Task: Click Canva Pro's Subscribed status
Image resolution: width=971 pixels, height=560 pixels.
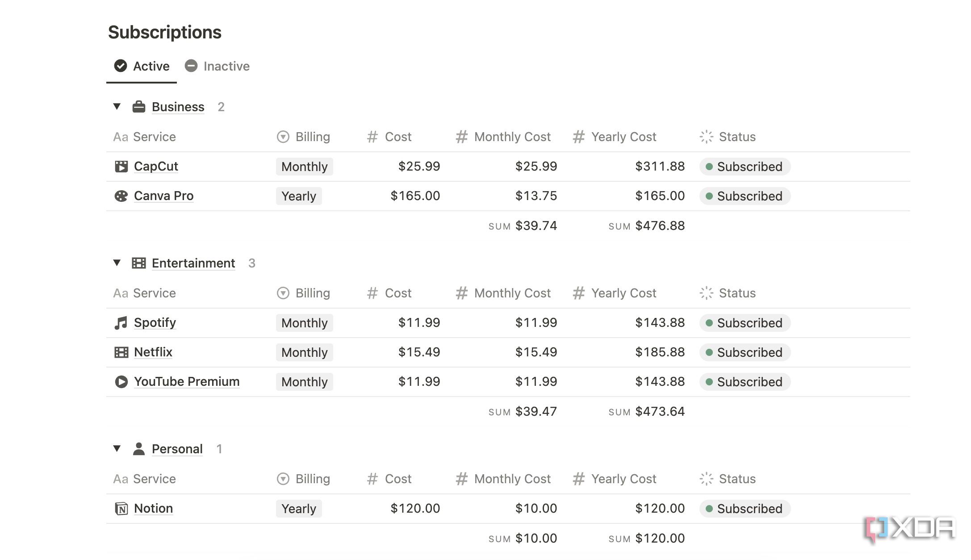Action: pos(745,196)
